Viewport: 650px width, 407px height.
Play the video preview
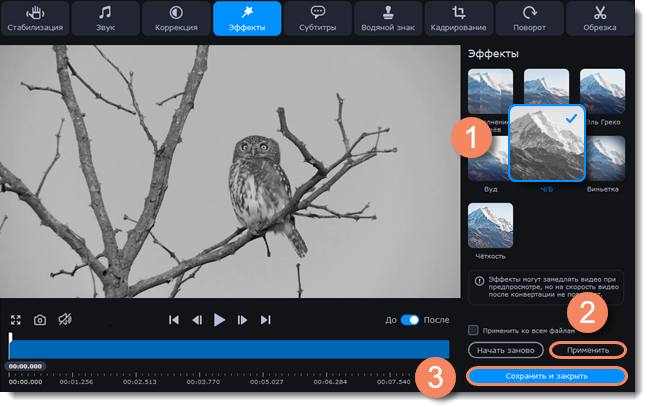(x=220, y=320)
